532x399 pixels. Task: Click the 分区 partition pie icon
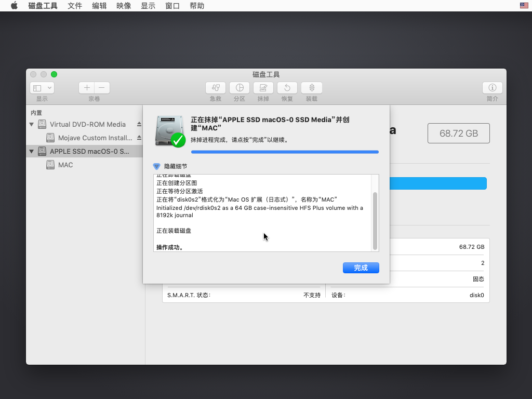pos(240,88)
